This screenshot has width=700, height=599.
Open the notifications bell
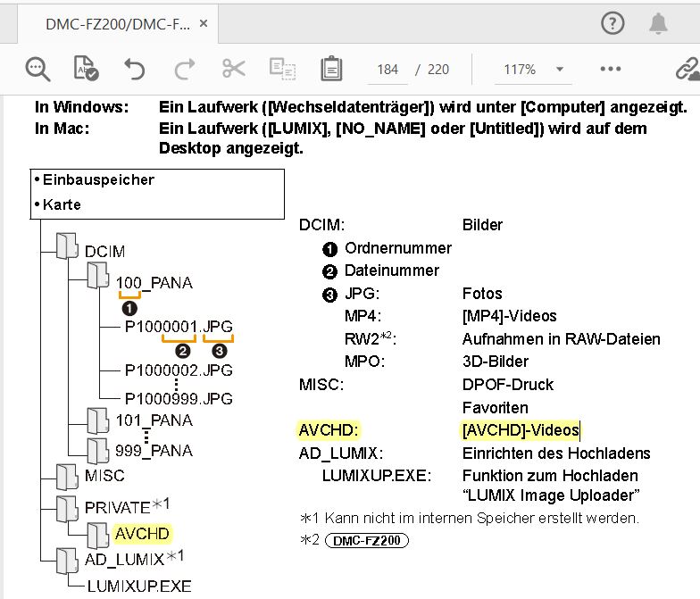[x=659, y=24]
